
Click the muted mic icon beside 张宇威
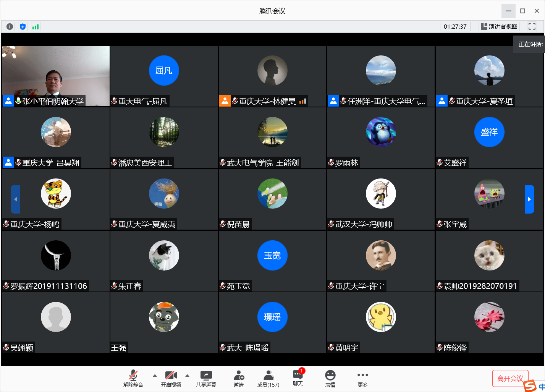(x=440, y=224)
